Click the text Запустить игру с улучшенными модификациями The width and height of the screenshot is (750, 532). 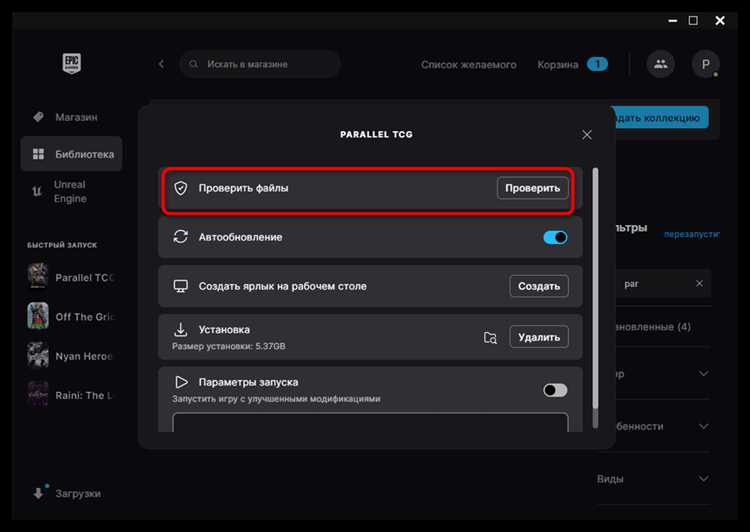click(x=276, y=399)
